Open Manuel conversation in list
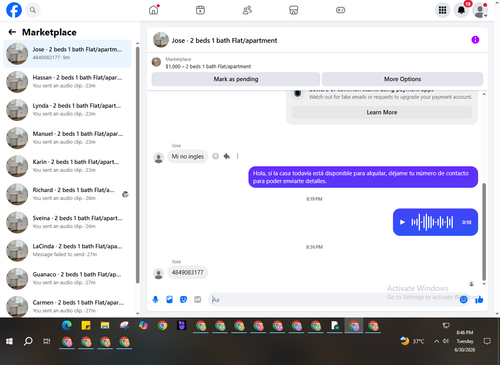The image size is (500, 365). pyautogui.click(x=68, y=138)
